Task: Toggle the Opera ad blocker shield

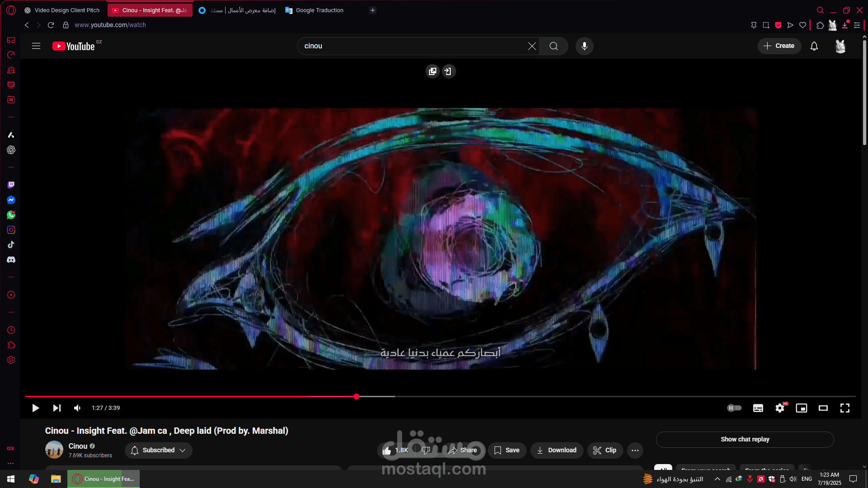Action: [x=778, y=25]
